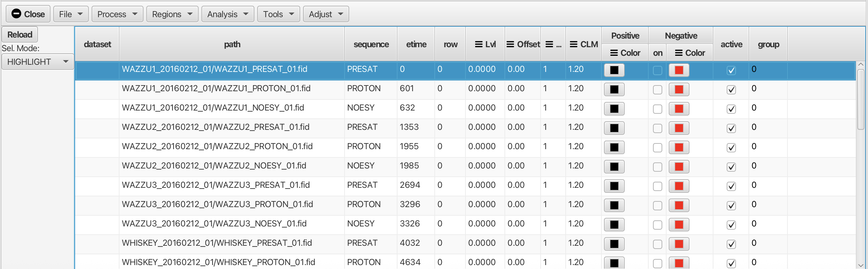Uncheck active for WAZZU2_PRESAT_01.fid row
Viewport: 868px width, 269px height.
(x=731, y=128)
